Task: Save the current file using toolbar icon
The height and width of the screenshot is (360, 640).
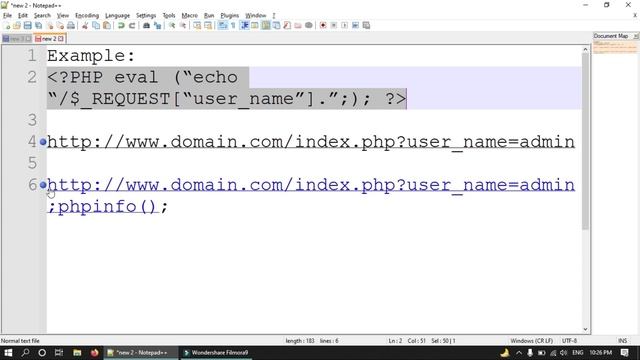Action: (27, 25)
